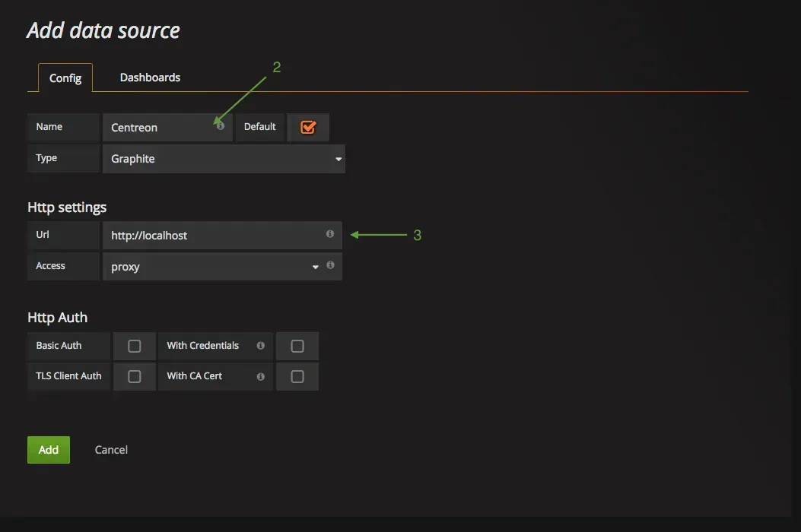Click the Add data source title
This screenshot has width=801, height=532.
(103, 30)
